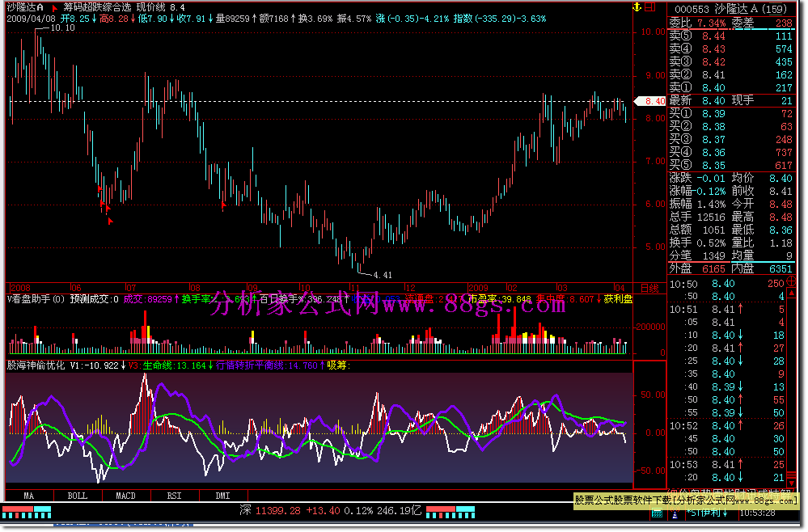808x532 pixels.
Task: Click the 外盘 6165 value
Action: coord(713,269)
